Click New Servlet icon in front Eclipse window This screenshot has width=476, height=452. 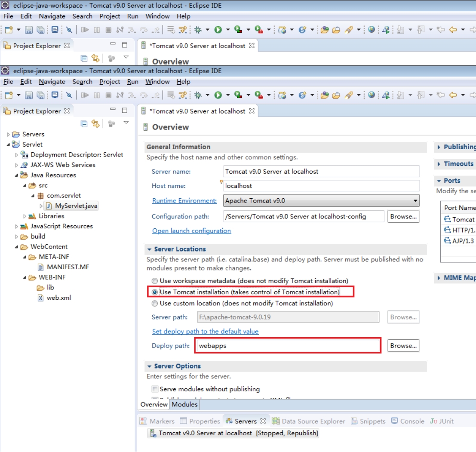302,95
